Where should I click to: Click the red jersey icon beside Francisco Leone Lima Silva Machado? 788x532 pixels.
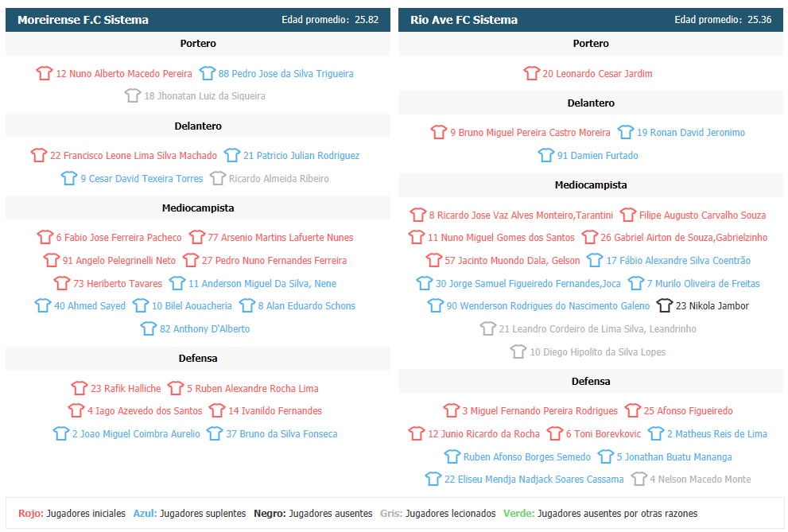pyautogui.click(x=39, y=155)
